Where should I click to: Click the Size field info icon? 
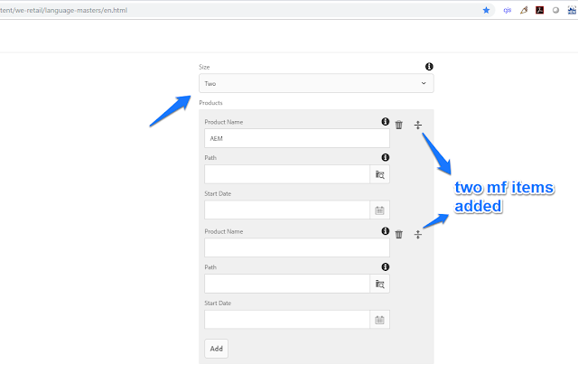coord(429,67)
